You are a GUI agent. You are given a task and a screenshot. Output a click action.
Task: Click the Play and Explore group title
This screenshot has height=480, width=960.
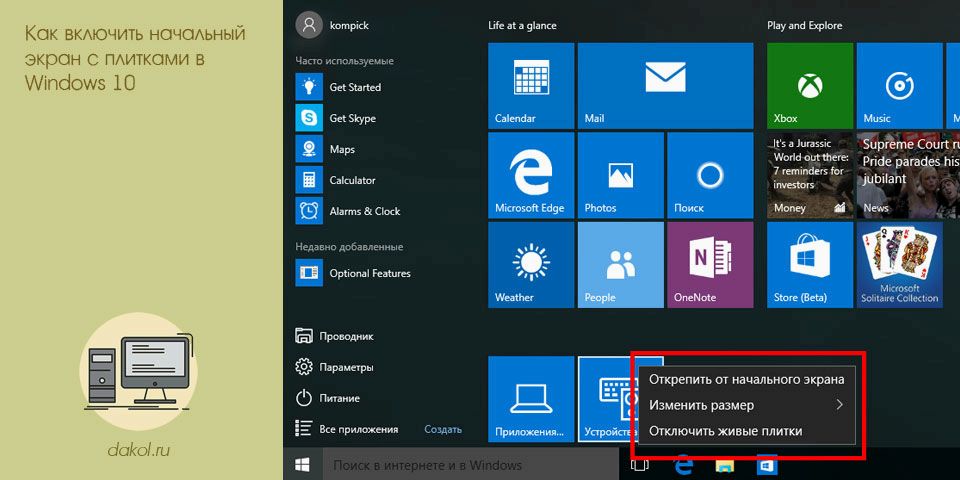[804, 26]
